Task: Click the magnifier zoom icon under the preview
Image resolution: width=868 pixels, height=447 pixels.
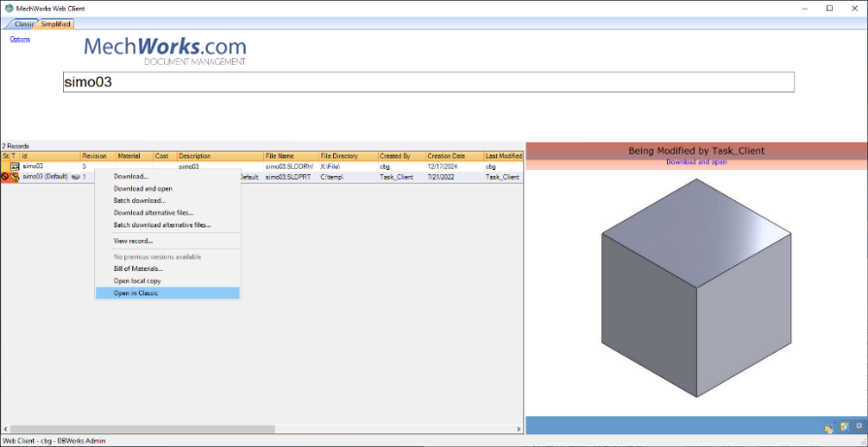Action: pos(859,426)
